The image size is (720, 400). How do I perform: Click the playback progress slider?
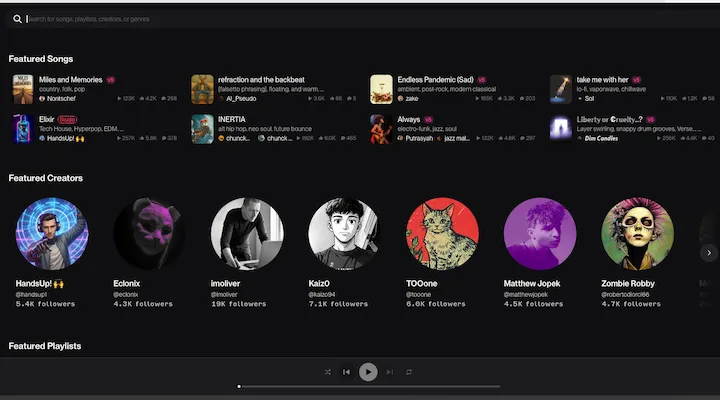[369, 387]
